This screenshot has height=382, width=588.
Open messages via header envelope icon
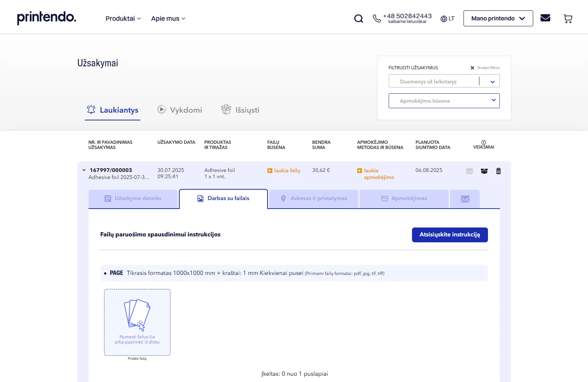point(545,18)
